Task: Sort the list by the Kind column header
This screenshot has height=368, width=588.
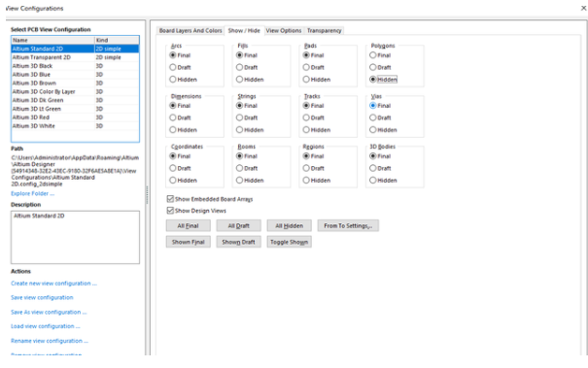Action: 117,40
